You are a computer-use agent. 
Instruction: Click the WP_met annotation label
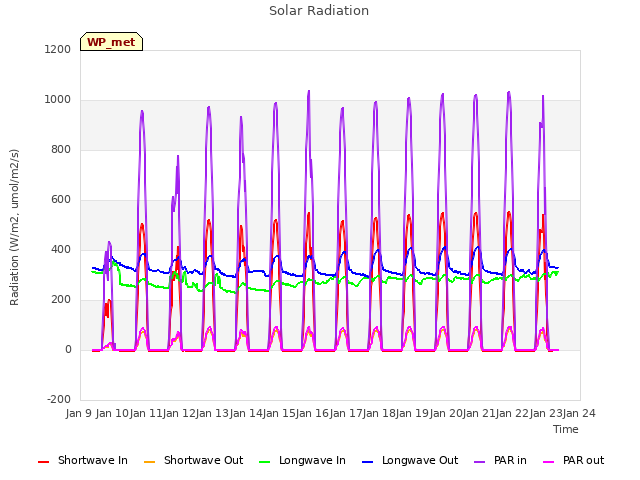111,42
